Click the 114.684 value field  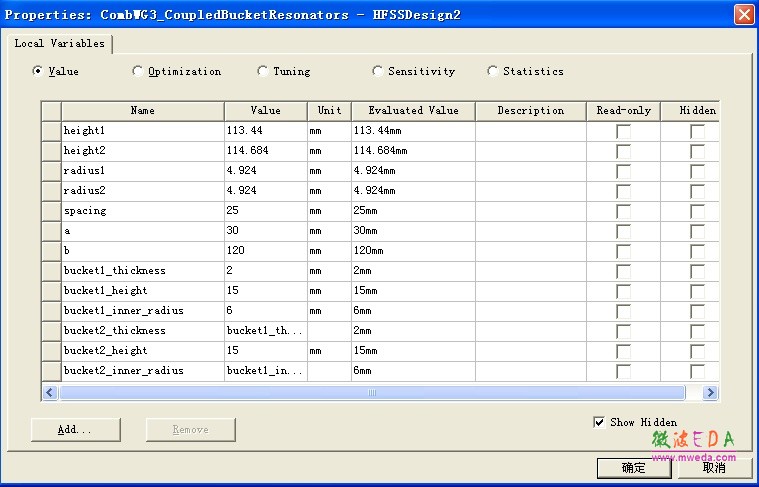tap(266, 151)
